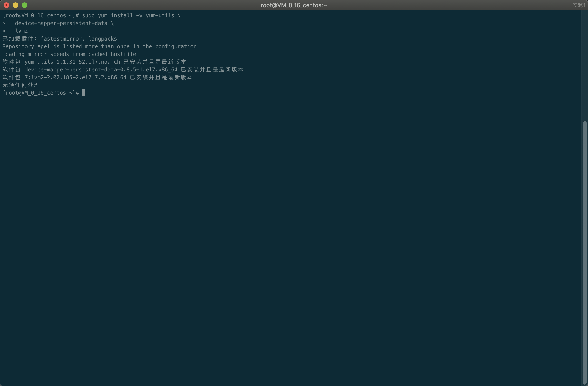Viewport: 588px width, 386px height.
Task: Click 'langpacks' in the loaded plugins line
Action: pos(103,38)
